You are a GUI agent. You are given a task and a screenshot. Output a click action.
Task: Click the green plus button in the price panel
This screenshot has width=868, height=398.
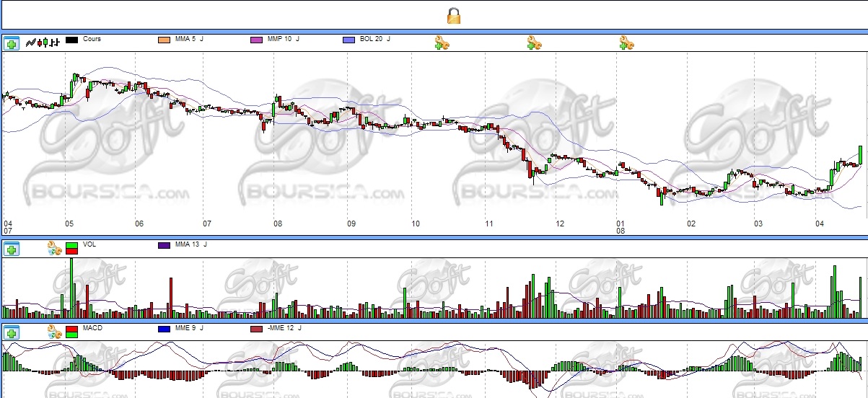(11, 43)
